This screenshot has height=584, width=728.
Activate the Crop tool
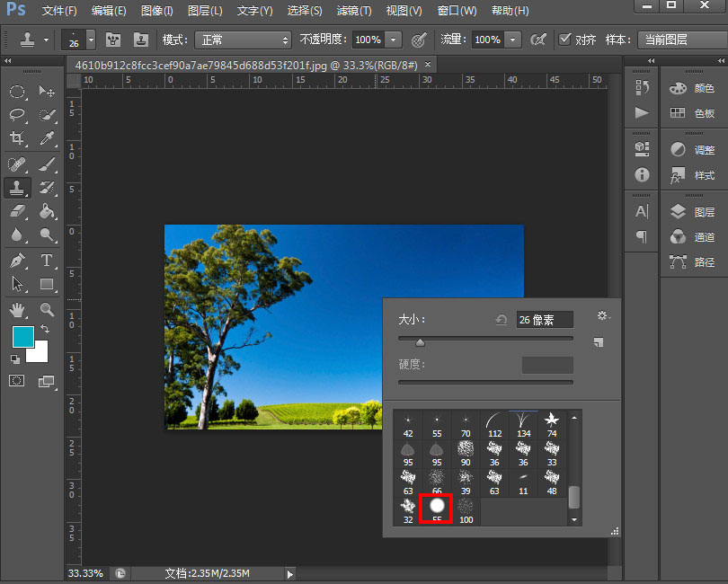(x=18, y=137)
